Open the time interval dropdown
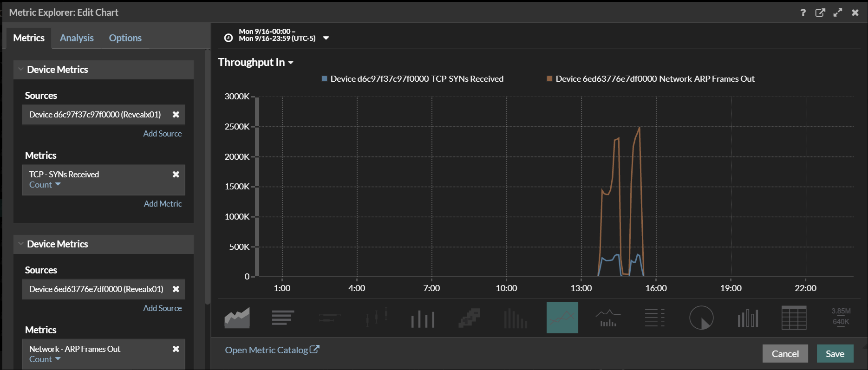The height and width of the screenshot is (370, 868). [326, 38]
